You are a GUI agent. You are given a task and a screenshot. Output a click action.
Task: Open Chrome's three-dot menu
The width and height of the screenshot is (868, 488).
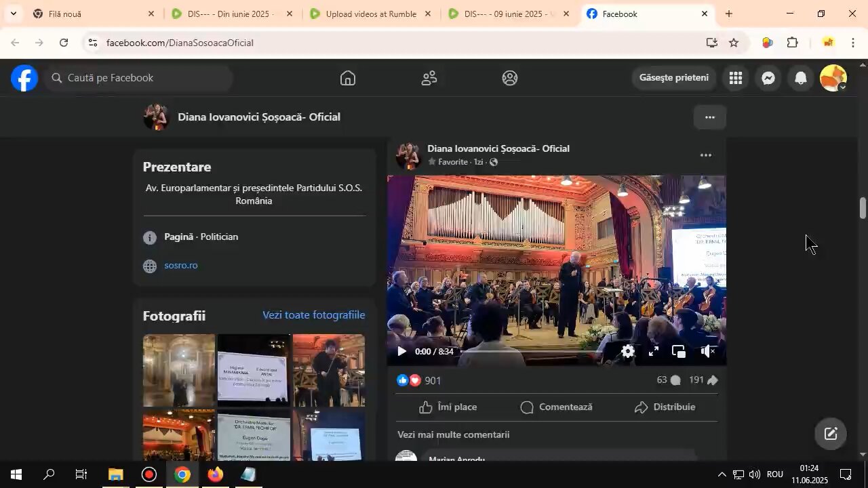(x=853, y=43)
